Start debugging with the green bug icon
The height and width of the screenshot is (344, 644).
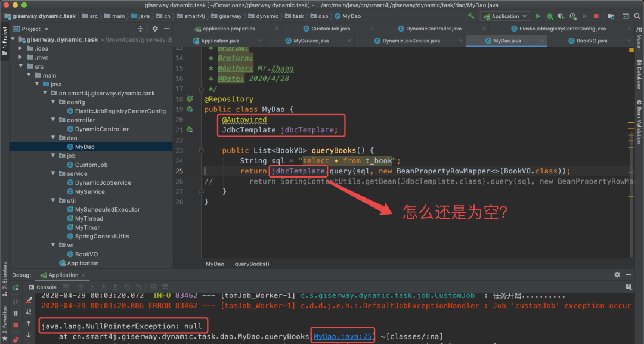point(550,16)
